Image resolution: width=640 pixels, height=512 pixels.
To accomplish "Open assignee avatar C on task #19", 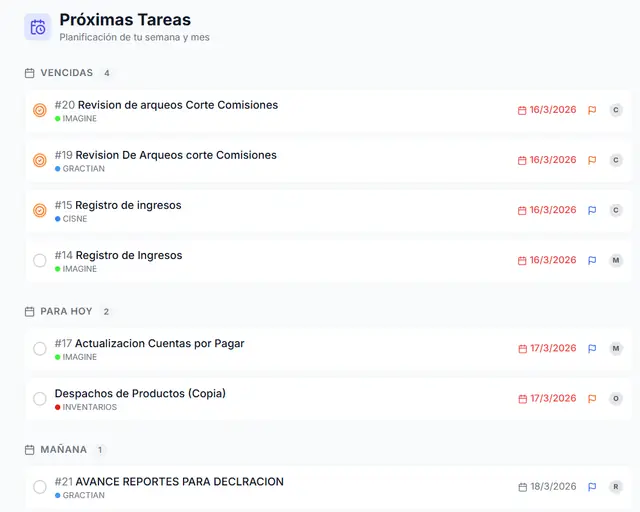I will 616,160.
